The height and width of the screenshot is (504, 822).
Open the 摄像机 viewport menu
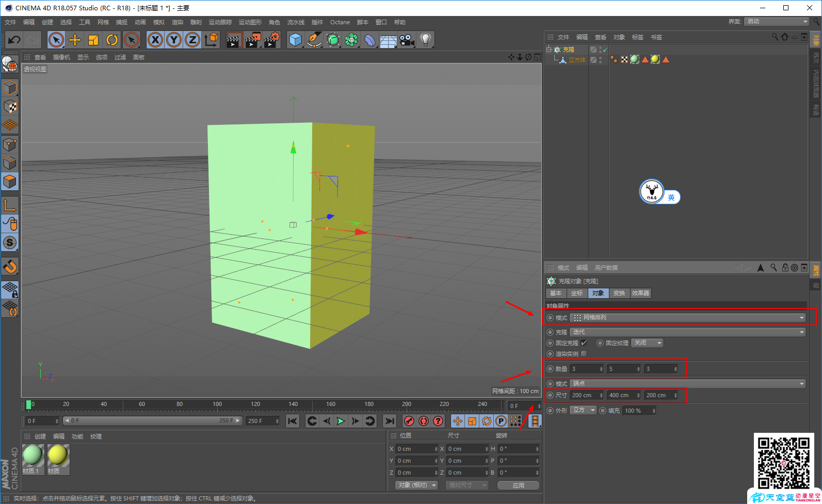point(61,57)
